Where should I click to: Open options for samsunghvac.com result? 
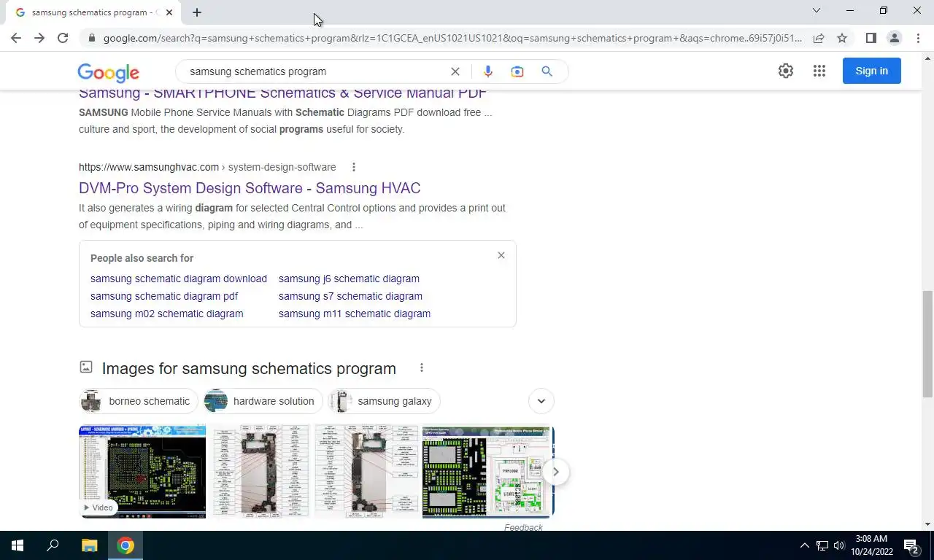(354, 167)
